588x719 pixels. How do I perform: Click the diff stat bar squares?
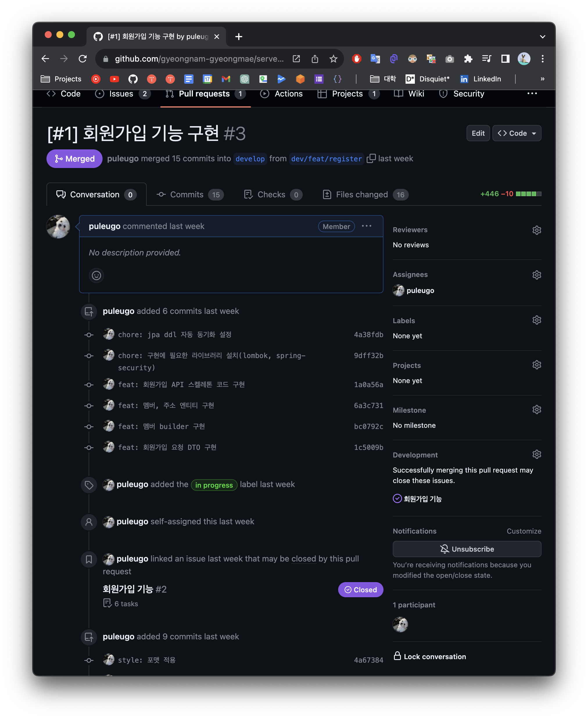click(x=528, y=194)
